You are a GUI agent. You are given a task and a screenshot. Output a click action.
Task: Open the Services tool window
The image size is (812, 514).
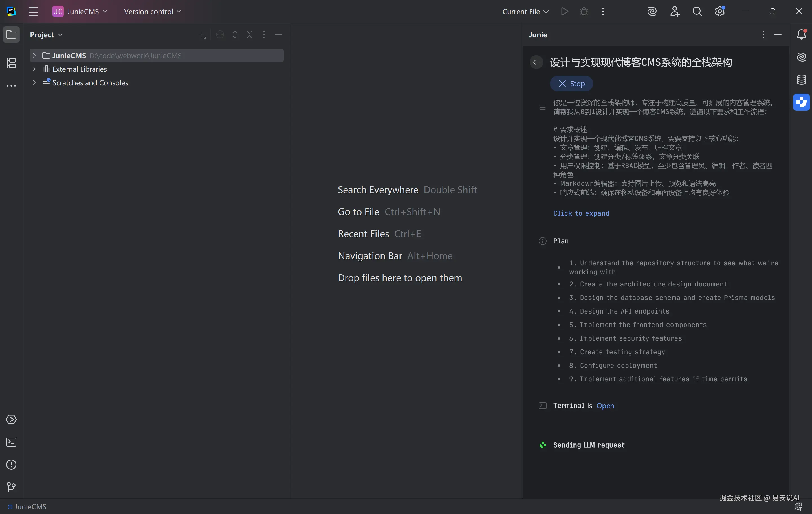click(x=11, y=419)
